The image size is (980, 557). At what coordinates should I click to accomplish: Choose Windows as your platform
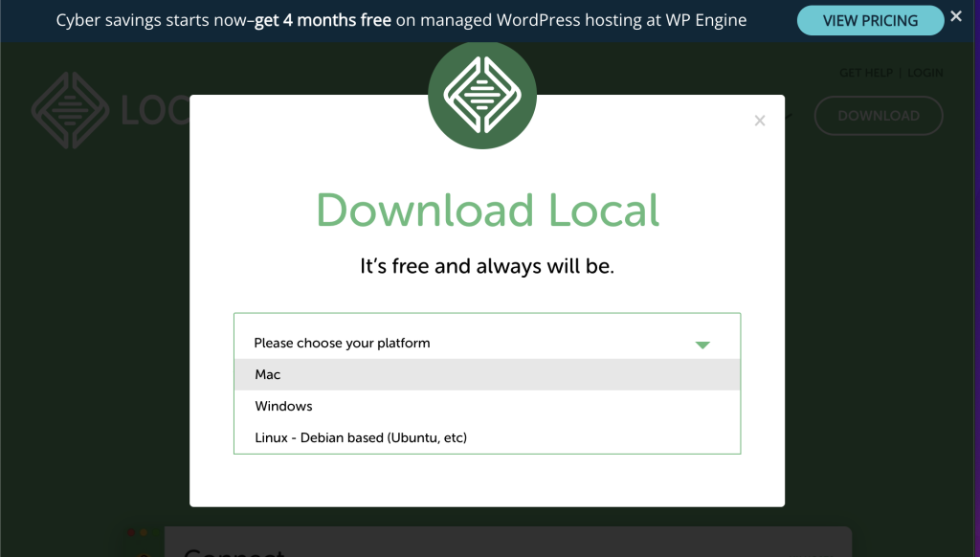(487, 407)
